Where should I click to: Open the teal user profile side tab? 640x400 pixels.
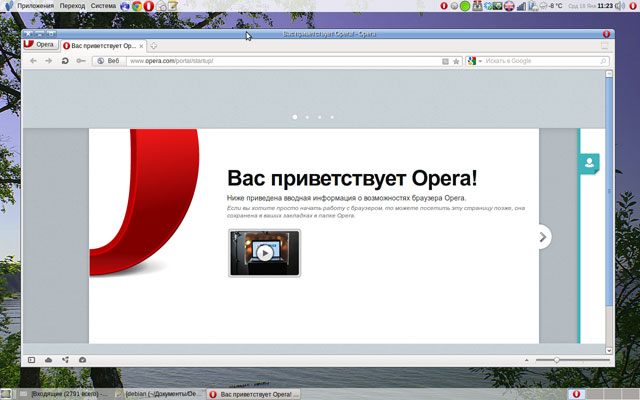tap(589, 163)
